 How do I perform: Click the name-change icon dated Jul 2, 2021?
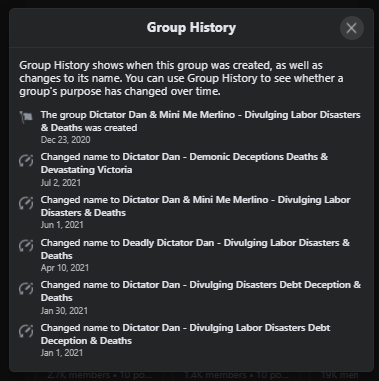click(26, 161)
